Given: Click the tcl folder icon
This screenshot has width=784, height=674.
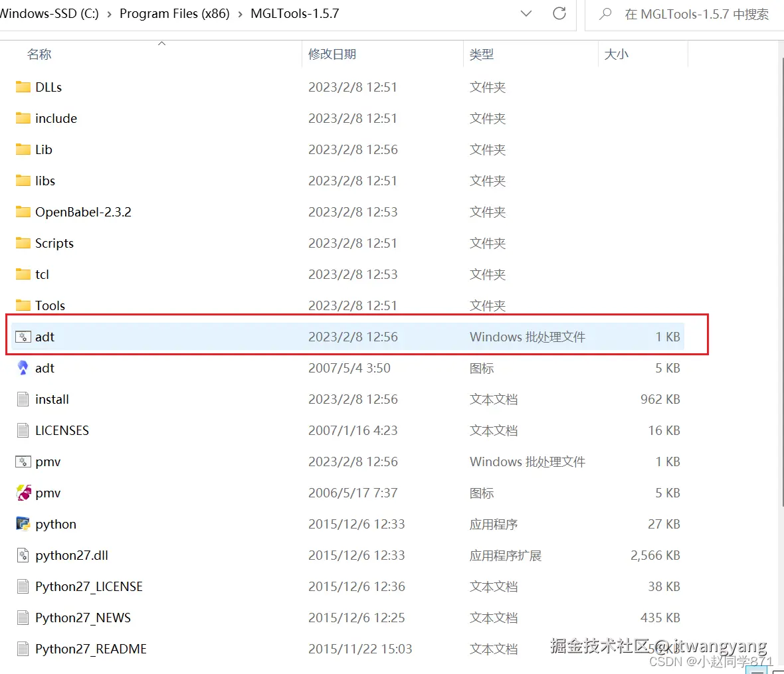Looking at the screenshot, I should point(23,274).
